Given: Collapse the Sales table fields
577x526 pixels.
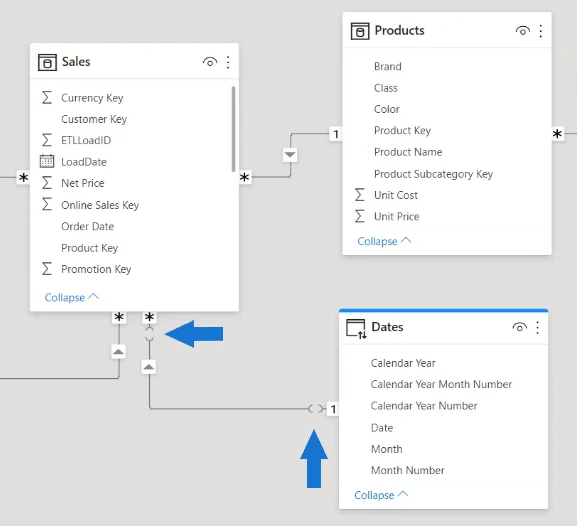Looking at the screenshot, I should (x=72, y=297).
